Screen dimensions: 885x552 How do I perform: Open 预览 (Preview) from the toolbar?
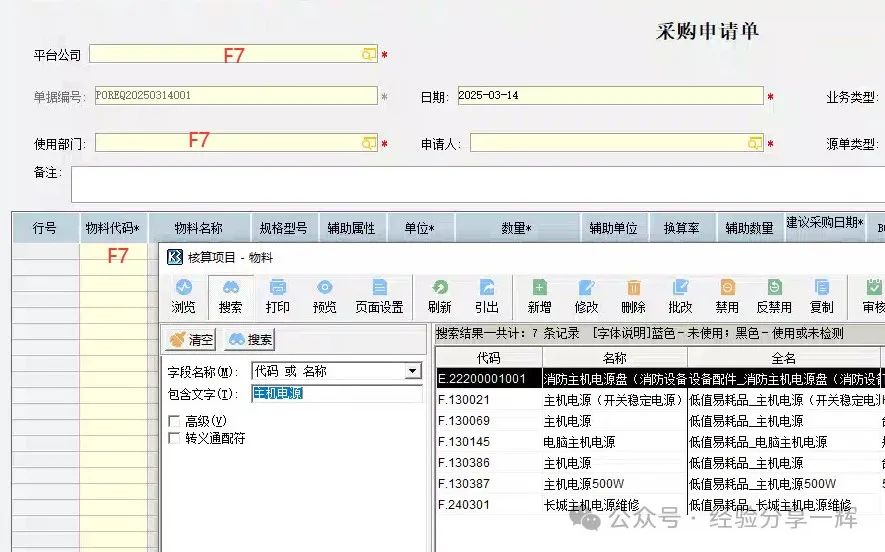(325, 296)
